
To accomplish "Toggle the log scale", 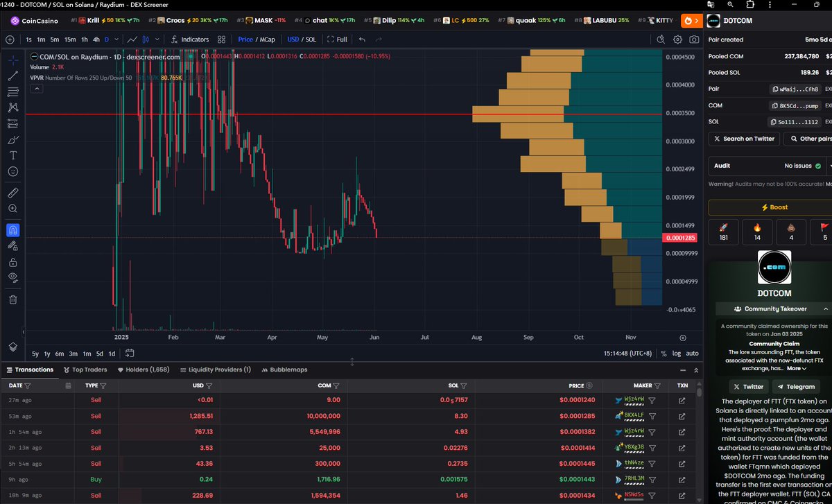I will coord(677,354).
